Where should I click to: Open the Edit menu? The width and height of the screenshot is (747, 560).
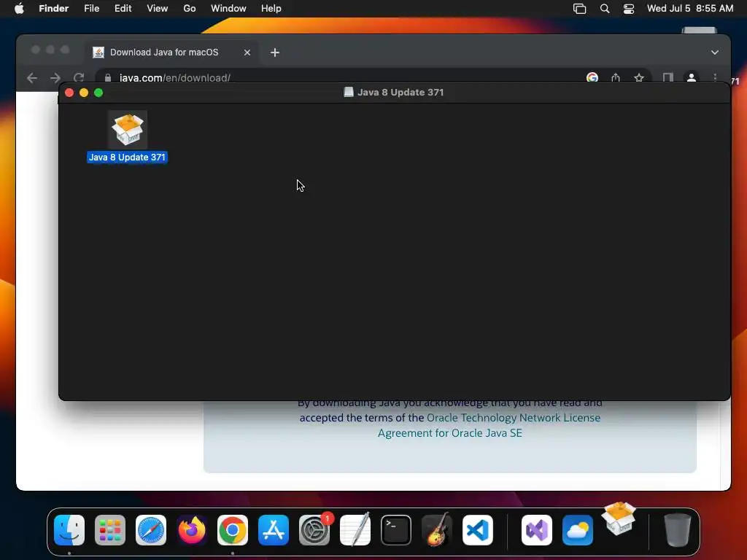click(123, 9)
